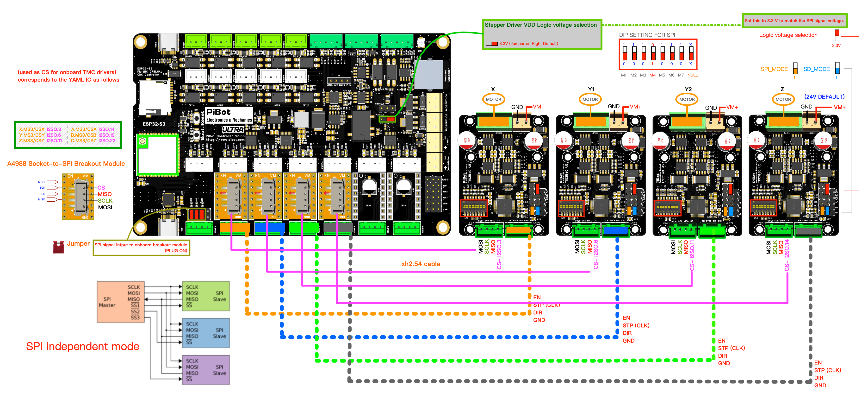Click the red-boxed DIP switch on Y1 driver
This screenshot has height=409, width=868.
pyautogui.click(x=571, y=208)
